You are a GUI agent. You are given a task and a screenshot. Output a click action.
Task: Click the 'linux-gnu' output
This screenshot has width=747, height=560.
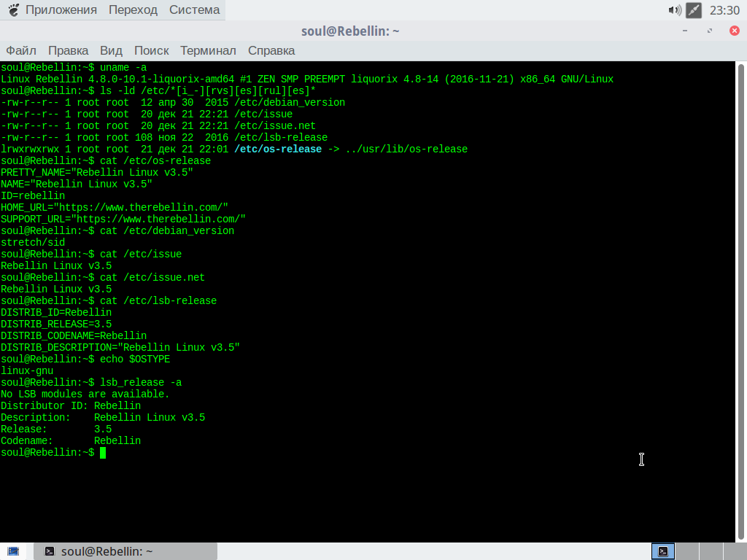pos(27,371)
